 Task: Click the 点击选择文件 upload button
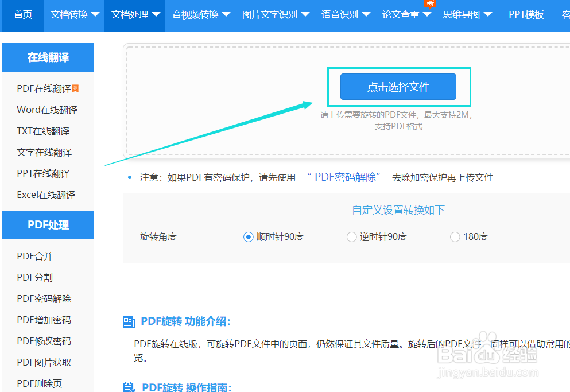click(x=399, y=87)
